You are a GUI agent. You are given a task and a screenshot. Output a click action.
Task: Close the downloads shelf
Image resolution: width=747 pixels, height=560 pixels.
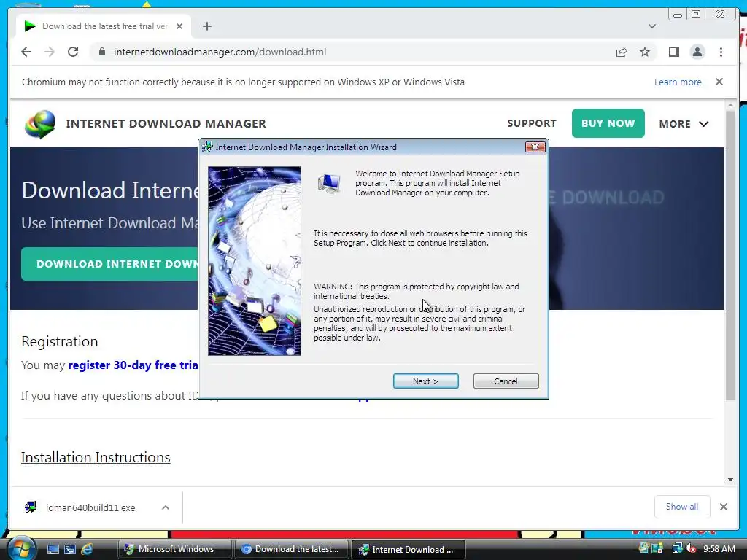coord(723,507)
